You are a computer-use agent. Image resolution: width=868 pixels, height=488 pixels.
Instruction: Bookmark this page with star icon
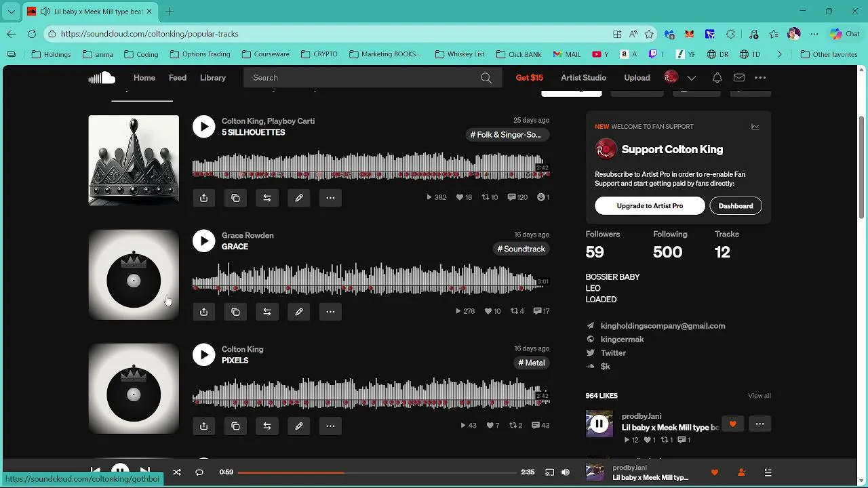point(649,34)
